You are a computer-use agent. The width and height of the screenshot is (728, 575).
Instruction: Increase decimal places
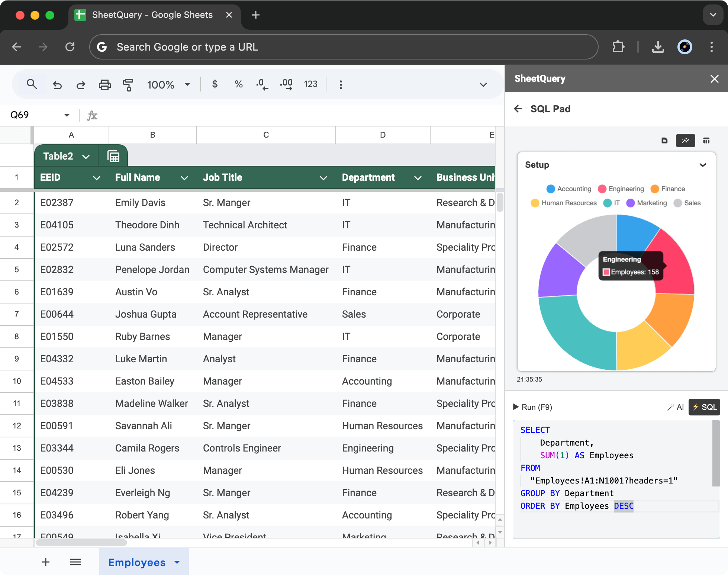(286, 84)
